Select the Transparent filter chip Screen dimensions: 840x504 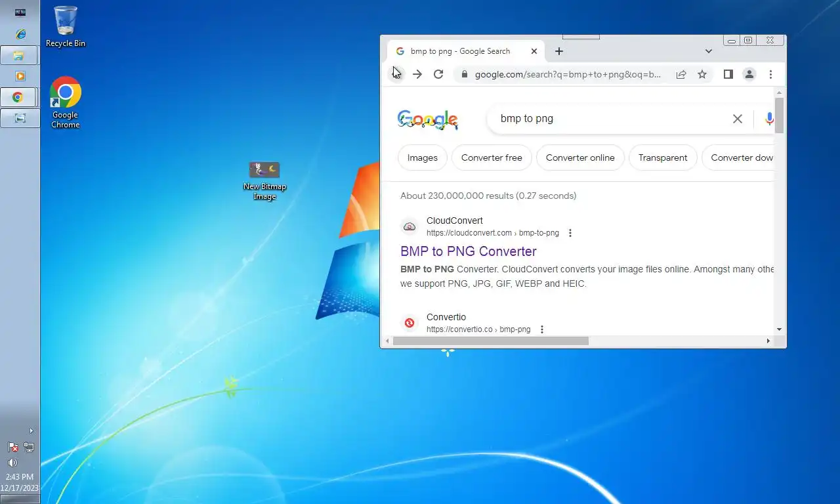(663, 157)
